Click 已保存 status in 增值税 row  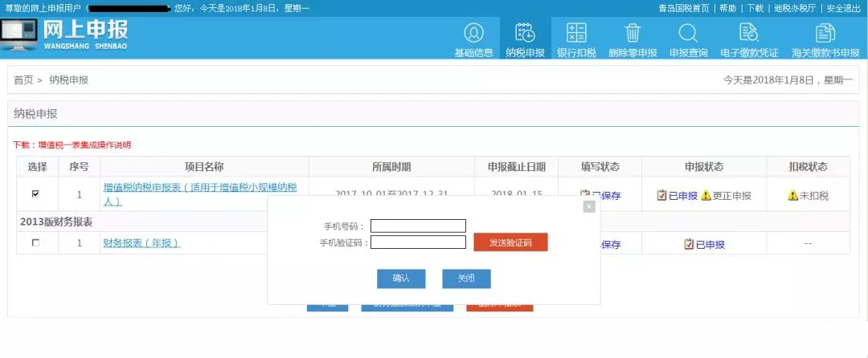601,196
